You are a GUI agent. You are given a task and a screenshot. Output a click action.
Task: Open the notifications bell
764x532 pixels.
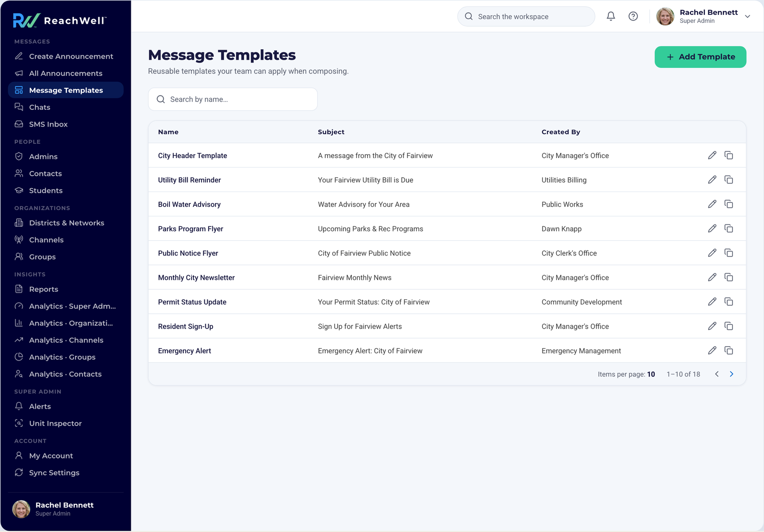point(611,16)
